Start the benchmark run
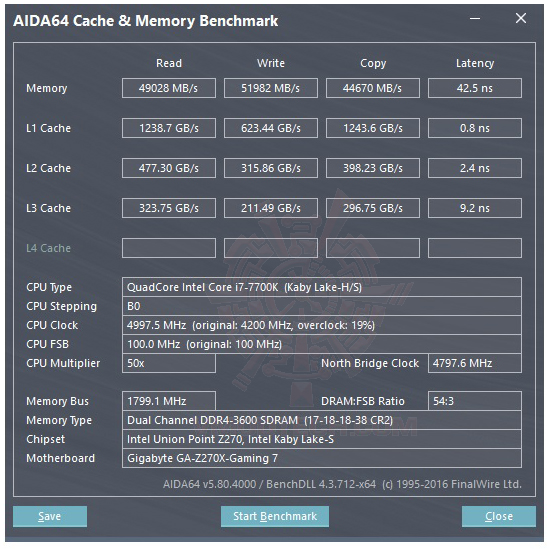This screenshot has height=549, width=549. click(274, 516)
